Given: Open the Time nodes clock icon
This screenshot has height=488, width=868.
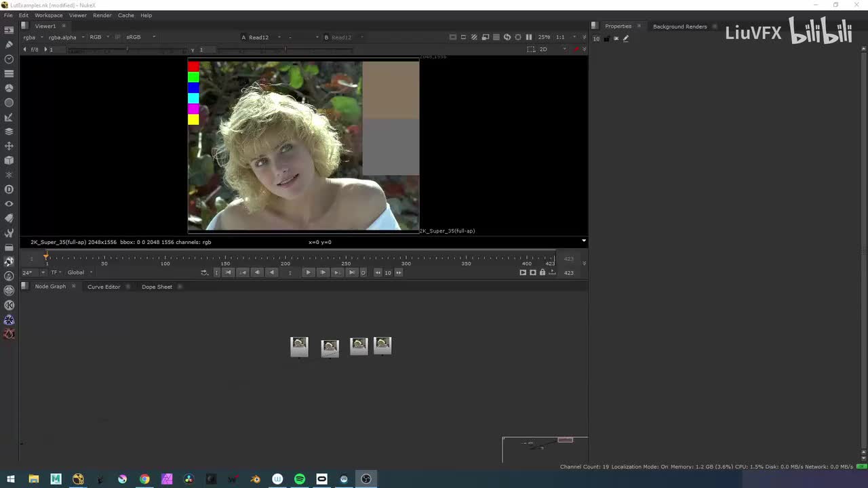Looking at the screenshot, I should coord(9,59).
